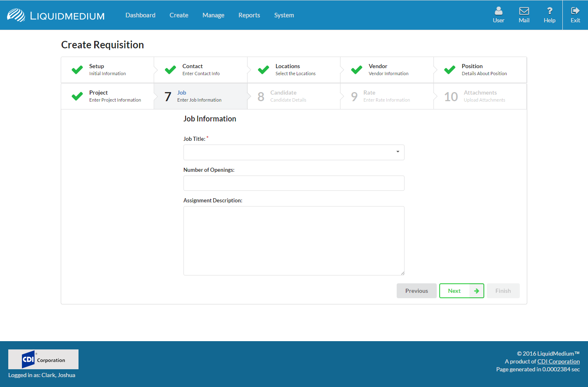Open the Manage menu
The width and height of the screenshot is (588, 387).
point(213,15)
